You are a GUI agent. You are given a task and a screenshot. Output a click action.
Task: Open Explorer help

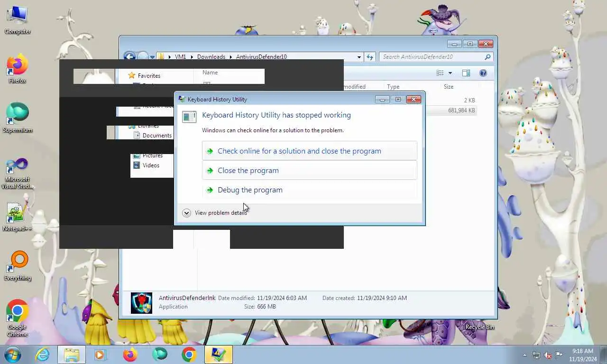click(x=483, y=73)
